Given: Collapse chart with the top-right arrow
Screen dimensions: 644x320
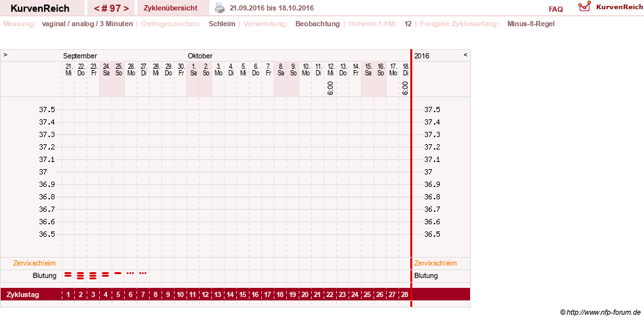Looking at the screenshot, I should click(x=465, y=54).
